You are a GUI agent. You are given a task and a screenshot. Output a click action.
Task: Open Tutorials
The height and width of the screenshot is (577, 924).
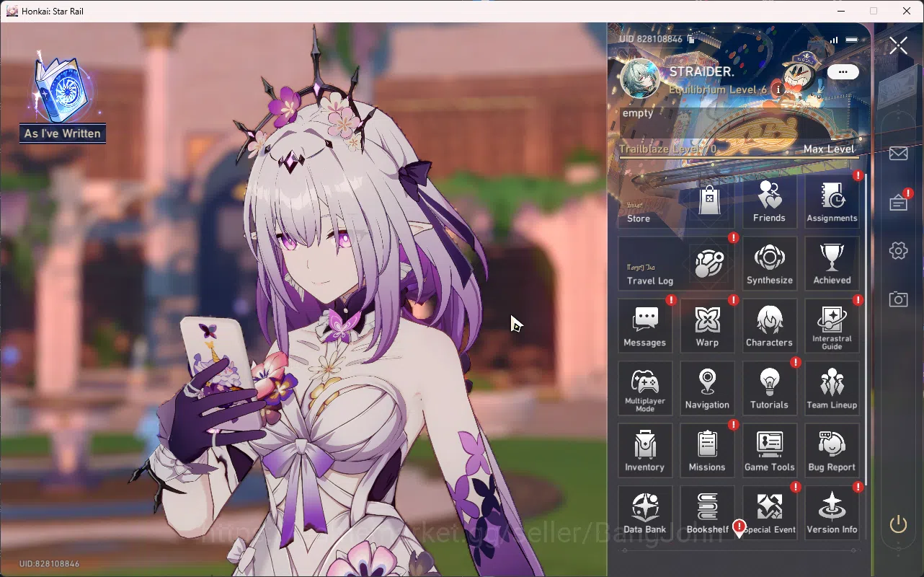(x=769, y=388)
